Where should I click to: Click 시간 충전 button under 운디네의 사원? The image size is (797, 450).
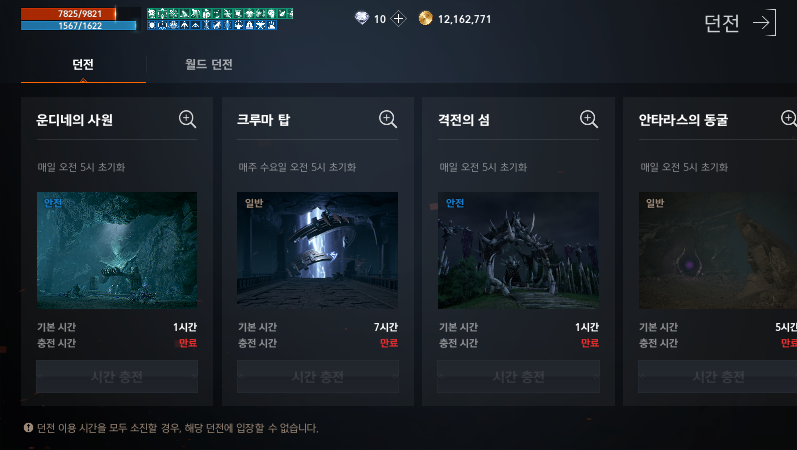pos(117,377)
